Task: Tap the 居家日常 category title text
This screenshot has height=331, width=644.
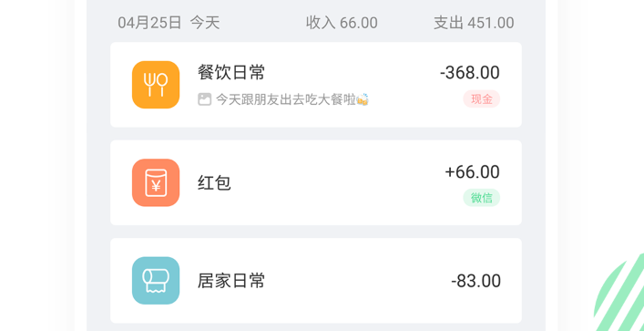Action: click(x=231, y=281)
